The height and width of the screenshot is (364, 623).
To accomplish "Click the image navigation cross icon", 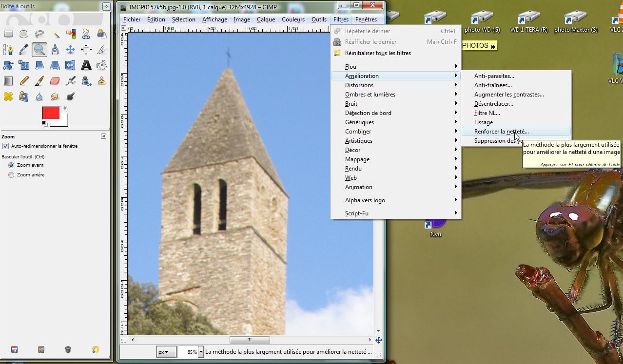I will 379,340.
